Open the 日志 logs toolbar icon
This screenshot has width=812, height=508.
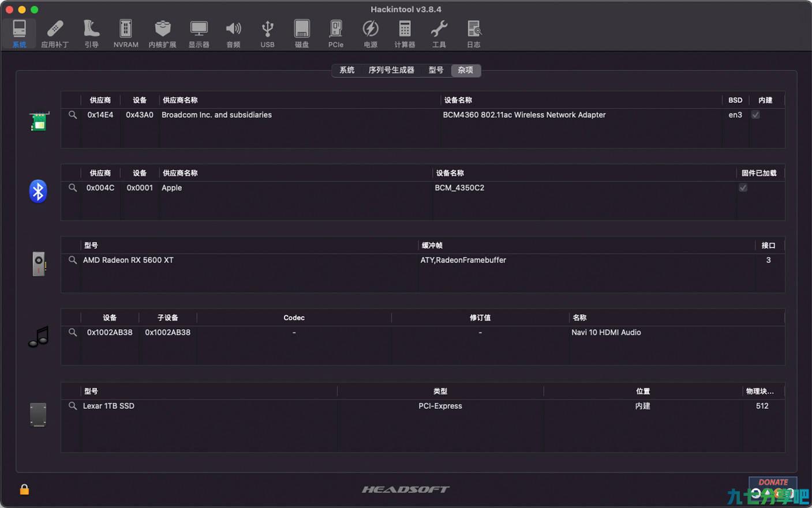coord(474,33)
